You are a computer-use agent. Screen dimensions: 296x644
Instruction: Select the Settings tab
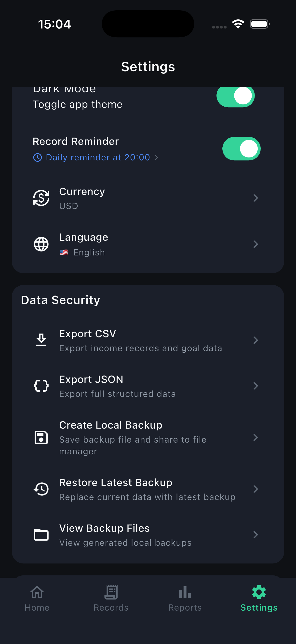259,598
